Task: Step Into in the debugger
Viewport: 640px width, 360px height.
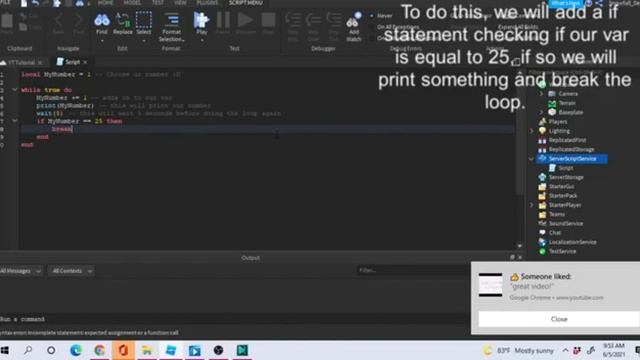Action: pyautogui.click(x=293, y=27)
